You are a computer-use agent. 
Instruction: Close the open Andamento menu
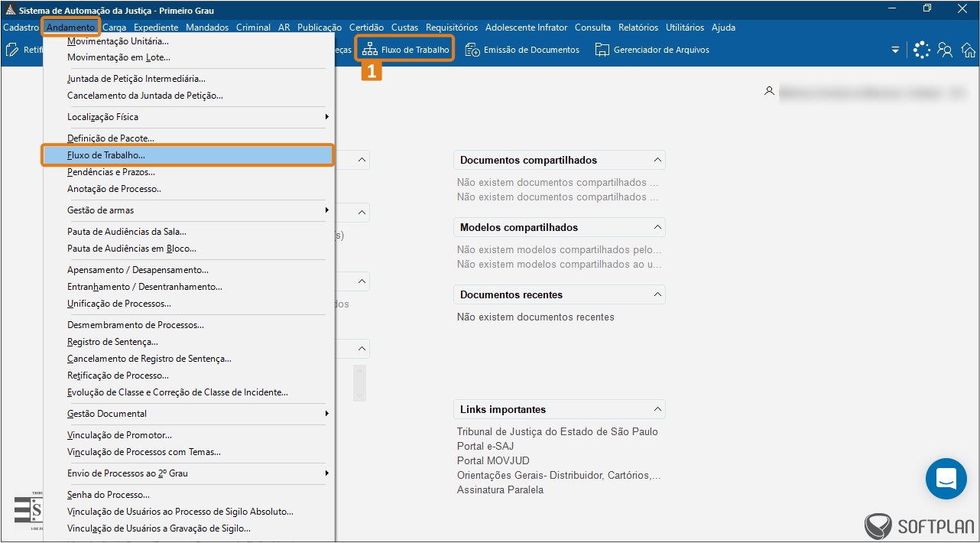(x=71, y=28)
